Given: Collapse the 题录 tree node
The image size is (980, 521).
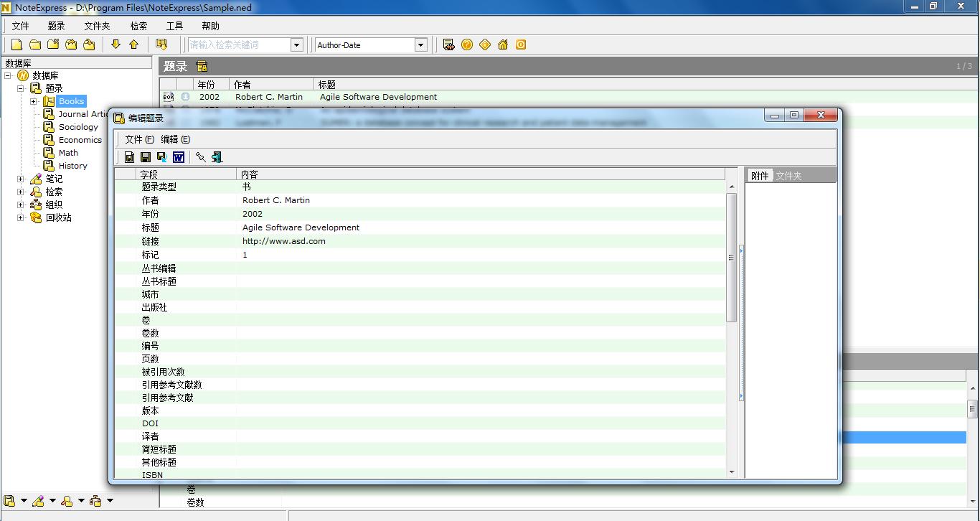Looking at the screenshot, I should [21, 88].
